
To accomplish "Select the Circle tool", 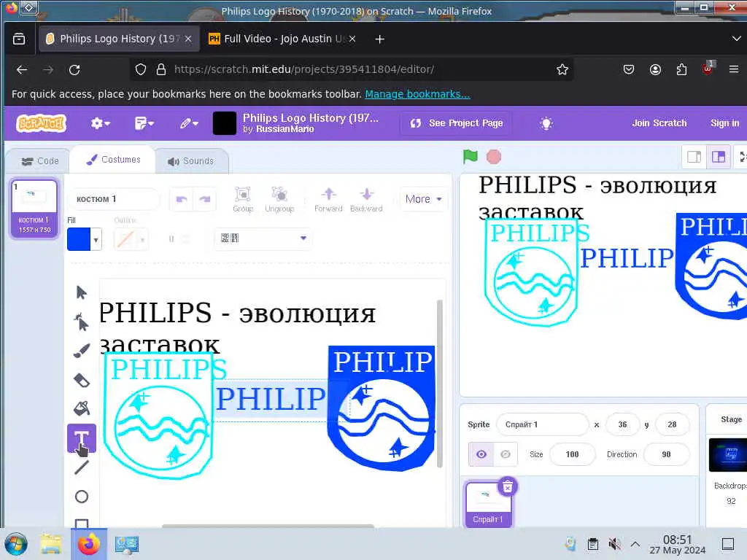I will click(x=82, y=497).
